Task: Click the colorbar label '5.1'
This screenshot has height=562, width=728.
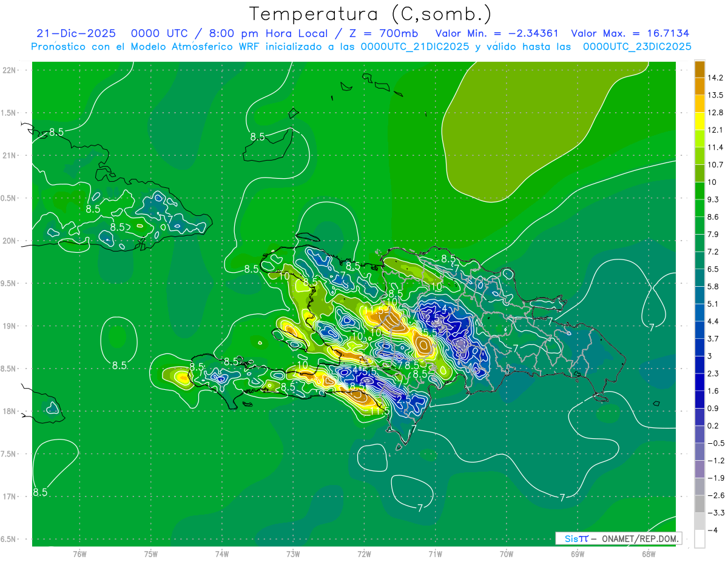Action: tap(713, 304)
